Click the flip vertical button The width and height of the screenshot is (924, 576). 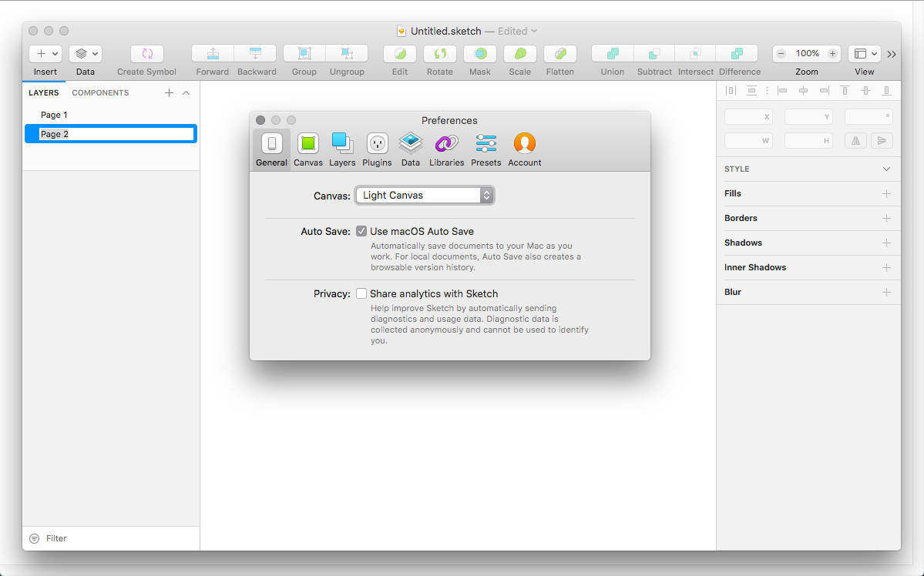[x=882, y=141]
